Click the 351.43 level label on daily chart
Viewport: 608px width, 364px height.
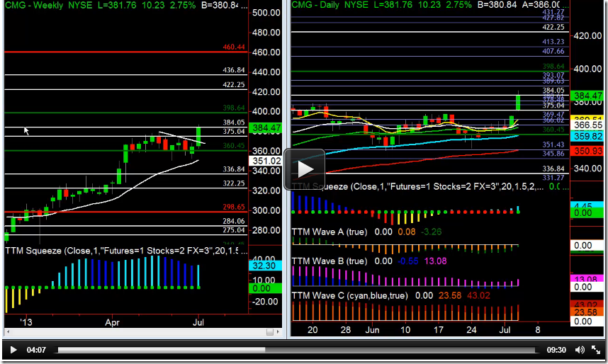[x=553, y=144]
